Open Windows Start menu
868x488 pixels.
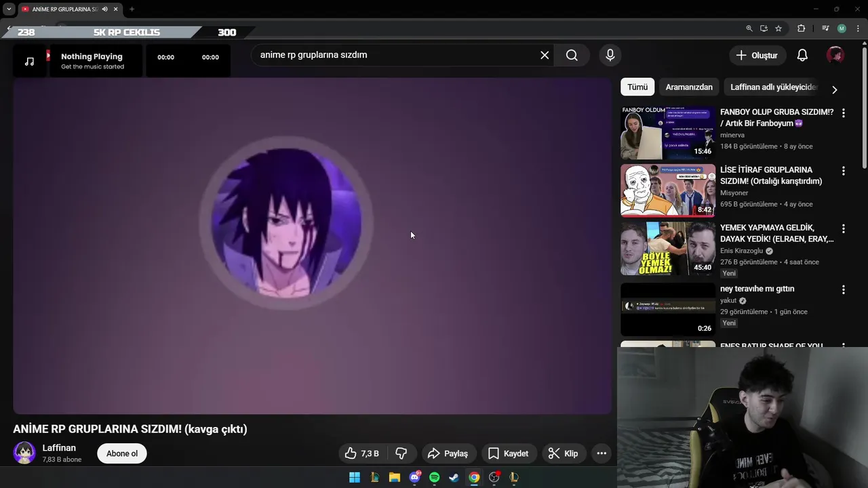(x=355, y=477)
